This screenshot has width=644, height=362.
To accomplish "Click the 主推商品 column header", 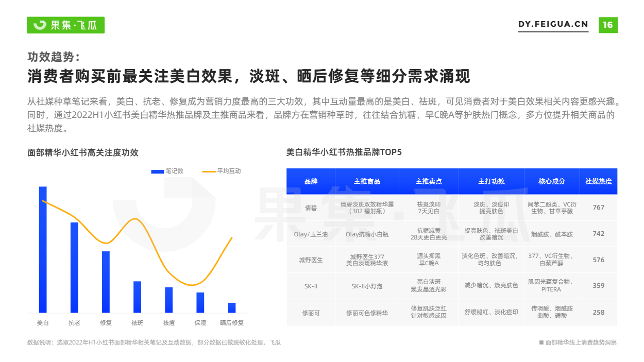I will point(367,181).
